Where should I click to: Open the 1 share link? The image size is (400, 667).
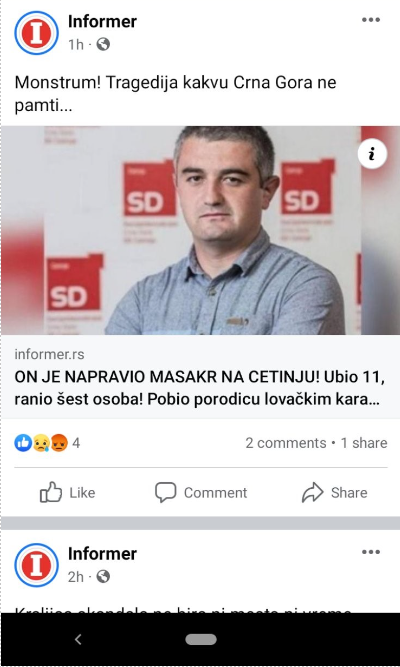(364, 443)
